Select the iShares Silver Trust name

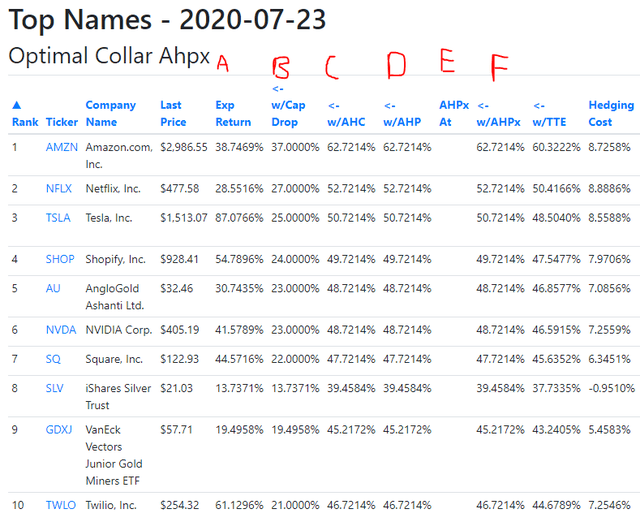click(x=118, y=397)
